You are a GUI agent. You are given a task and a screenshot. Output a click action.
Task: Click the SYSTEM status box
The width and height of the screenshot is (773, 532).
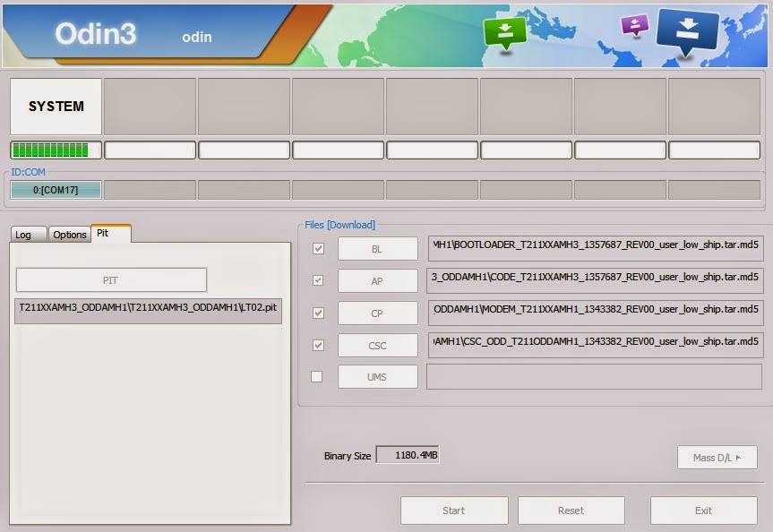[x=56, y=106]
